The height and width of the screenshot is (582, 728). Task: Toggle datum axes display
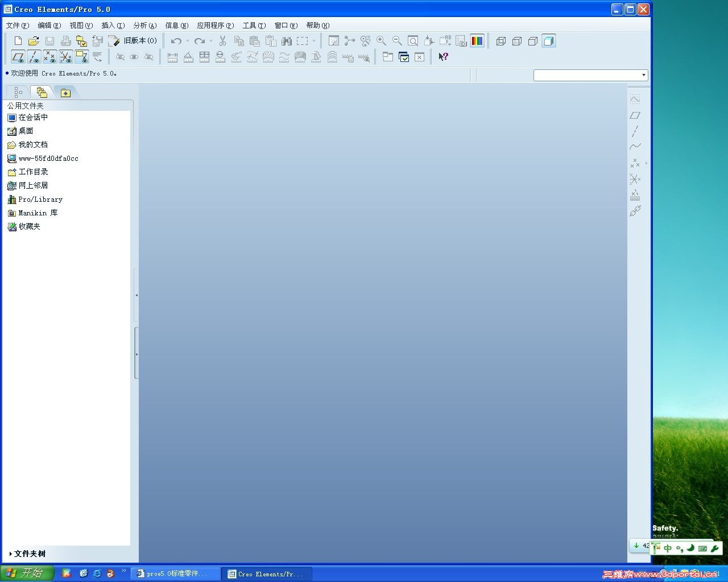click(34, 57)
